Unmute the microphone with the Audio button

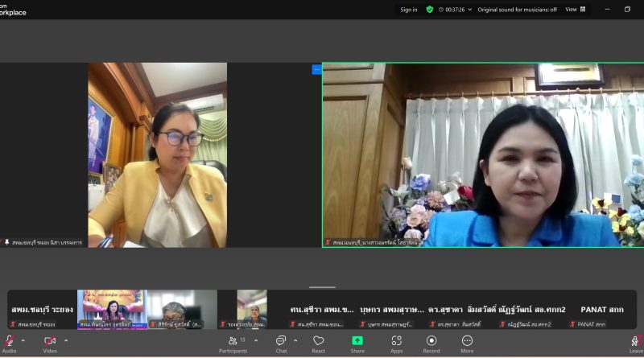click(9, 341)
